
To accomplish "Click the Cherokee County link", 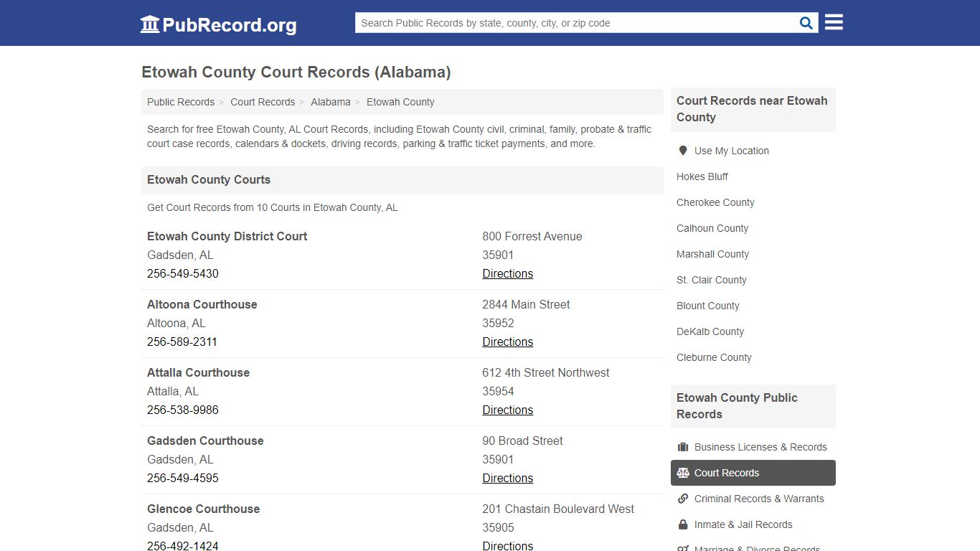I will [715, 202].
